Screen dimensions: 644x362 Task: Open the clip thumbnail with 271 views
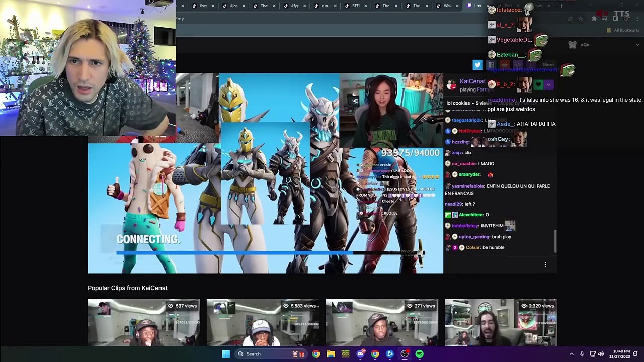382,322
